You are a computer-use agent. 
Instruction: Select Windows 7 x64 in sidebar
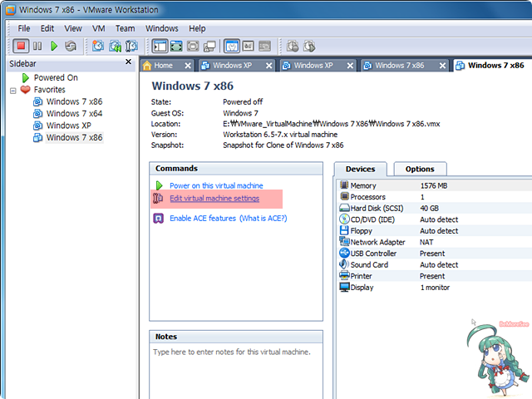pyautogui.click(x=74, y=113)
